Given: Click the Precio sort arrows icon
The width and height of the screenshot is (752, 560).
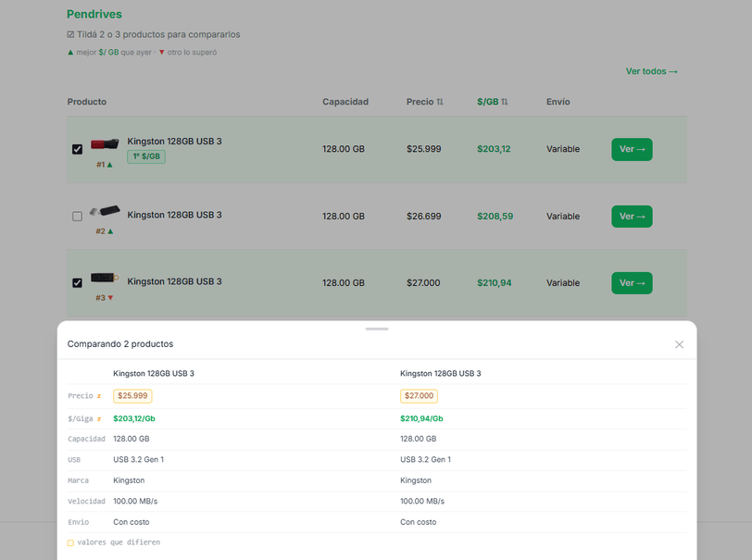Looking at the screenshot, I should (440, 102).
